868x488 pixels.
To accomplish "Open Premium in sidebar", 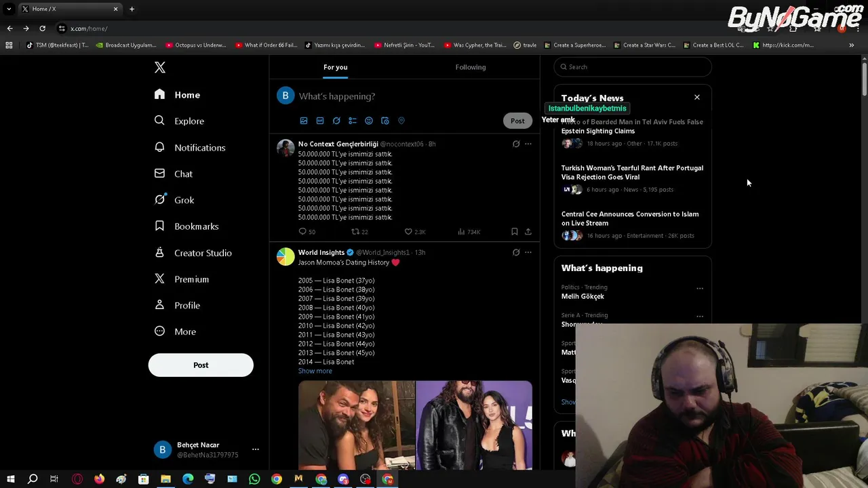I will [181, 279].
